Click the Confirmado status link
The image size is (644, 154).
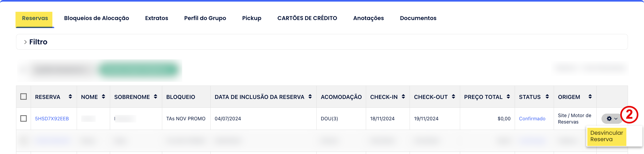pyautogui.click(x=532, y=119)
